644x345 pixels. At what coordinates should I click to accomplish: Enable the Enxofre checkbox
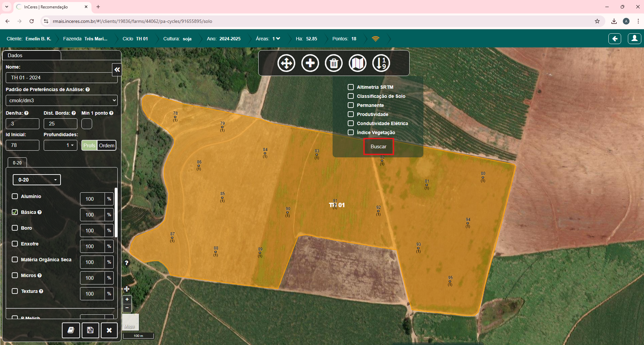click(15, 243)
